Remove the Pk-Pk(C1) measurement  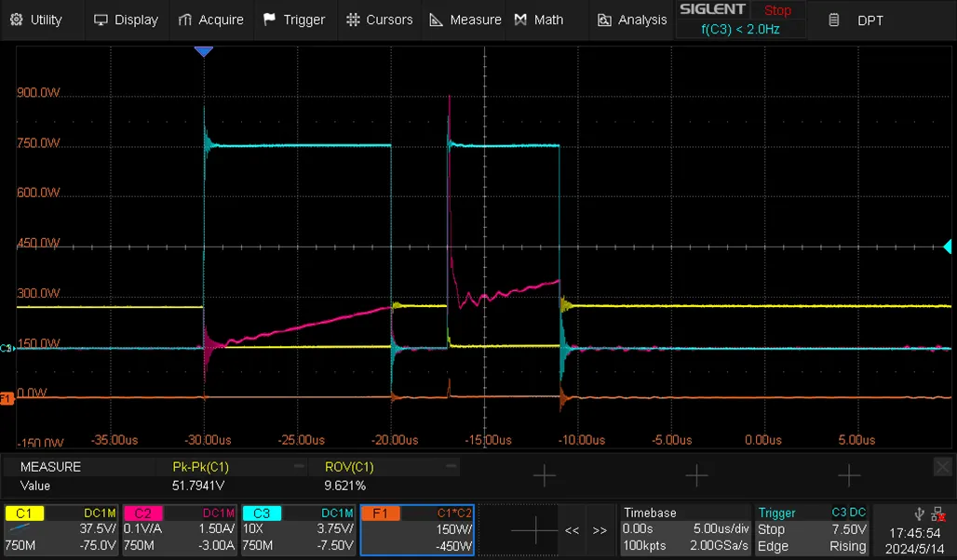pos(299,466)
